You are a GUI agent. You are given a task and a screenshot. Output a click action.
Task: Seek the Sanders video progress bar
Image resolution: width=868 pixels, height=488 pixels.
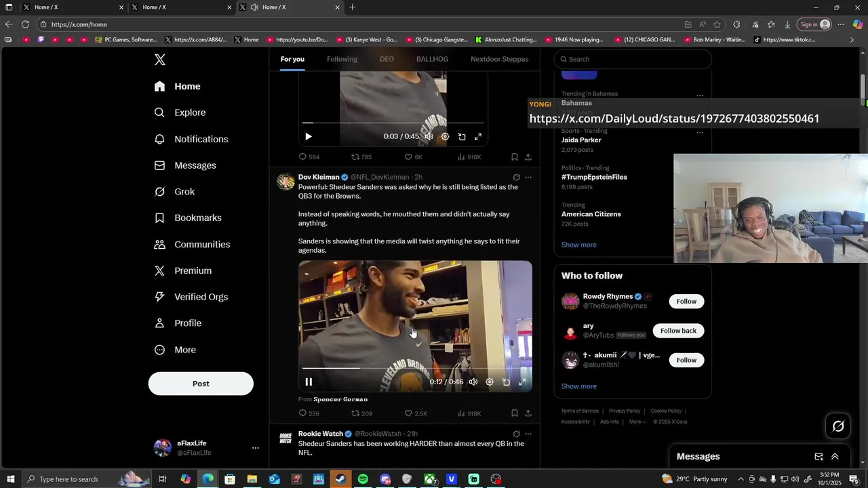coord(415,368)
